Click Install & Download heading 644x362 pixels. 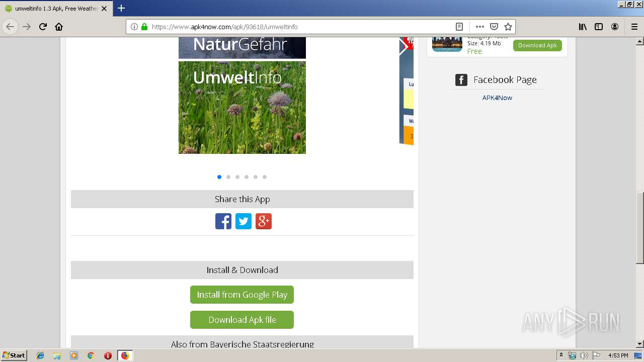tap(242, 270)
